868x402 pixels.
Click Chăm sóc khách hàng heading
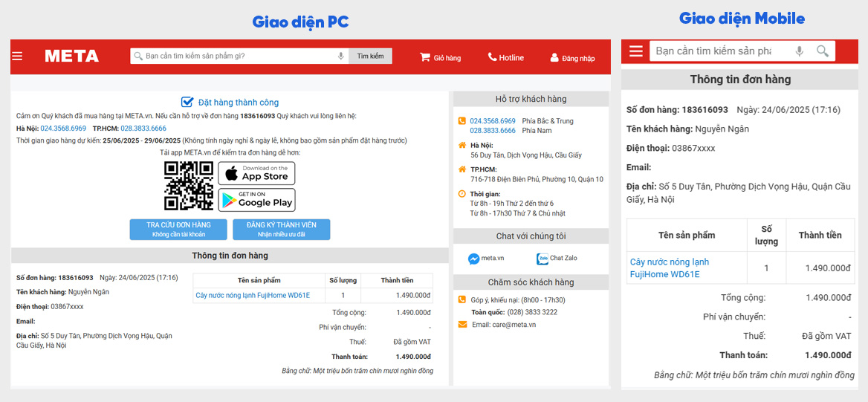(531, 282)
